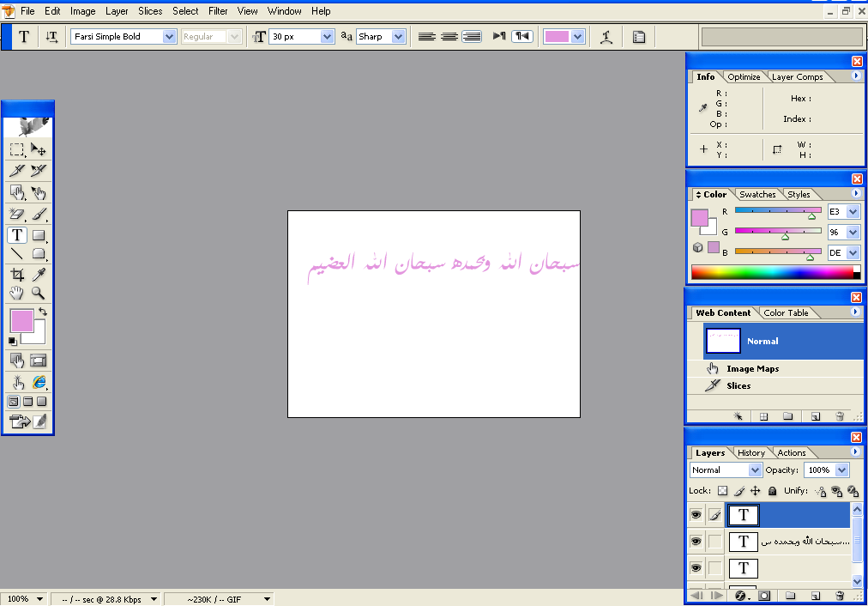The width and height of the screenshot is (868, 606).
Task: Preview in browser with Internet Explorer icon
Action: click(x=39, y=382)
